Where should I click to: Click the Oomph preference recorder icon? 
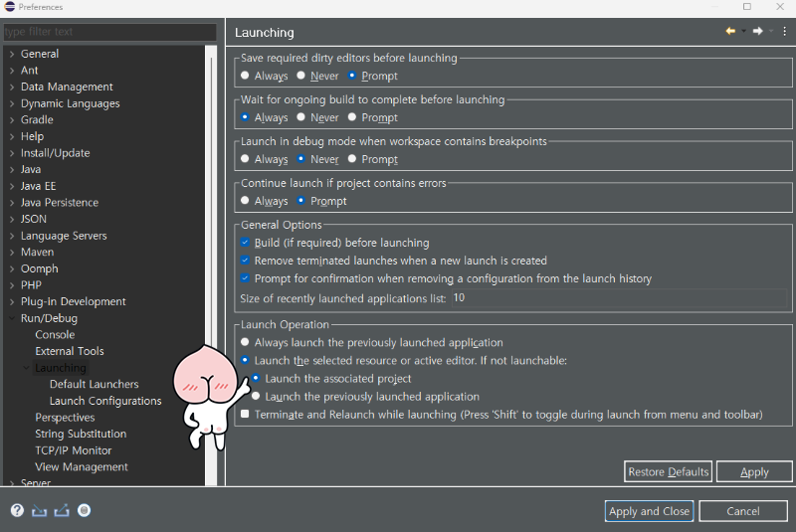[85, 510]
